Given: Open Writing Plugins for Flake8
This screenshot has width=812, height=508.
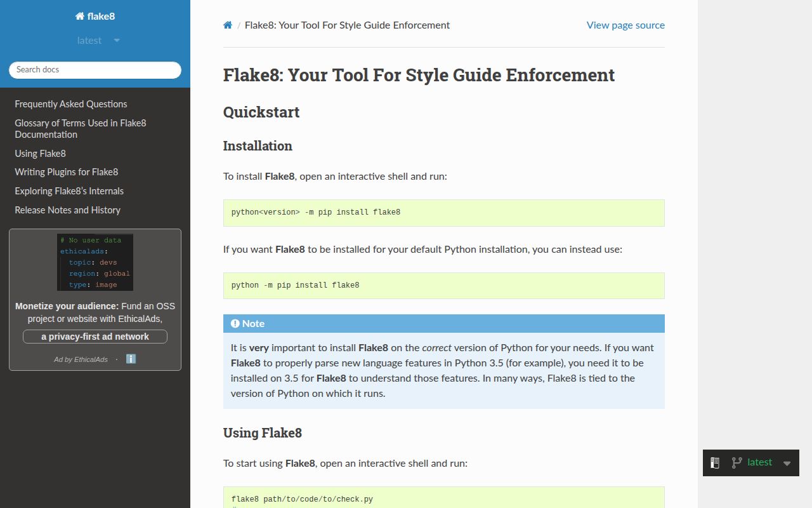Looking at the screenshot, I should (x=67, y=172).
